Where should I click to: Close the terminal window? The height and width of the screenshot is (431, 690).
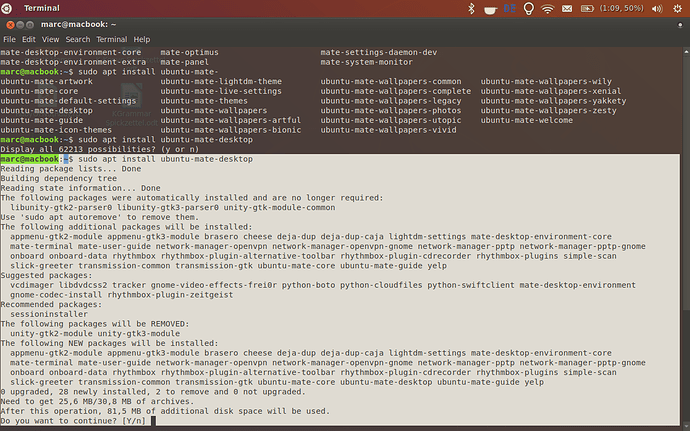(10, 25)
